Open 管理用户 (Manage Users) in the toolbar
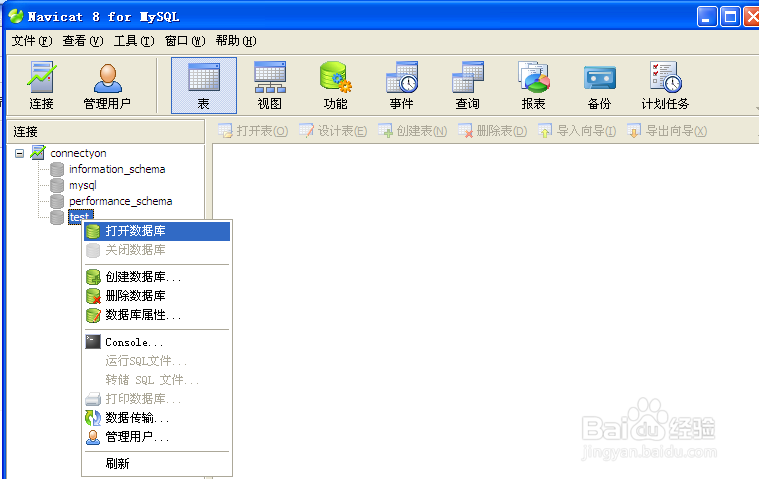The height and width of the screenshot is (479, 759). (x=107, y=86)
